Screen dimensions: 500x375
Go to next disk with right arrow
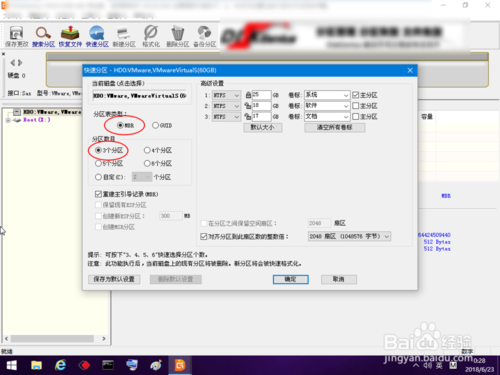click(x=20, y=63)
